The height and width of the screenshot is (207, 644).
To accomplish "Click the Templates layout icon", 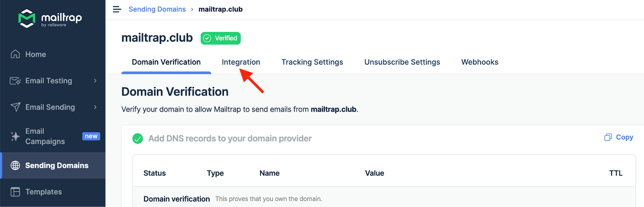I will pyautogui.click(x=15, y=192).
